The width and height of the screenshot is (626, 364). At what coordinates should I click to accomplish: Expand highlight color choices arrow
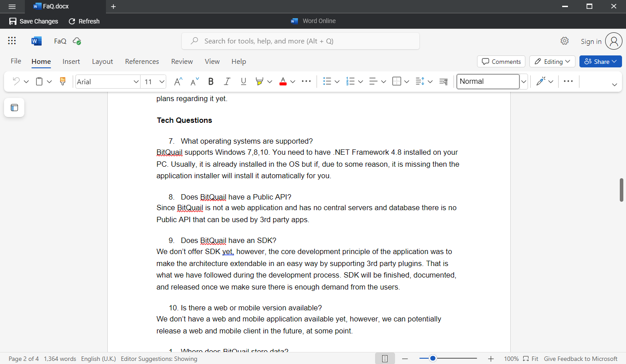(270, 82)
